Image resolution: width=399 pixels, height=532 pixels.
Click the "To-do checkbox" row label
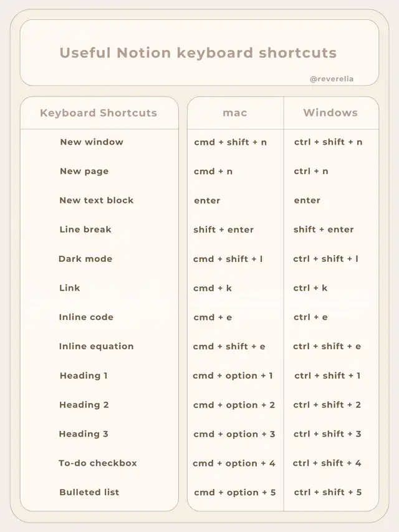tap(98, 463)
